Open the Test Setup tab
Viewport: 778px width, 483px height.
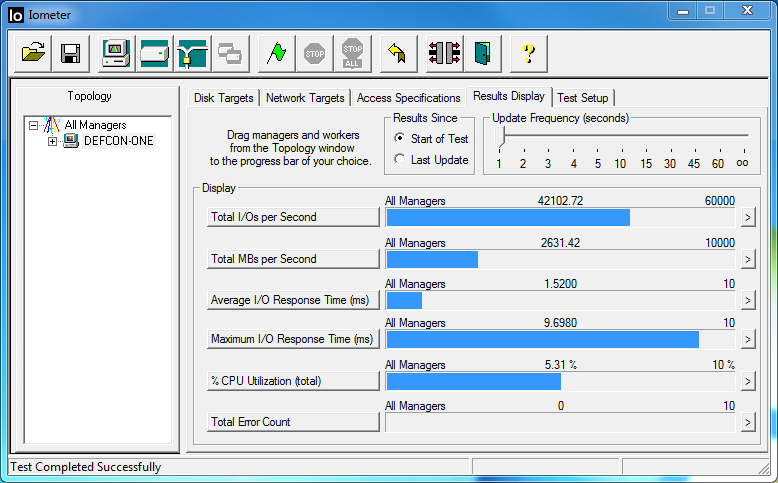click(582, 98)
